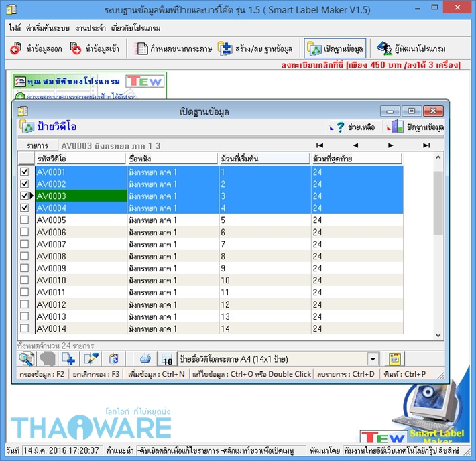Viewport: 476px width, 461px height.
Task: Maximize the เปิดฐานข้อมูล child window
Action: point(412,111)
